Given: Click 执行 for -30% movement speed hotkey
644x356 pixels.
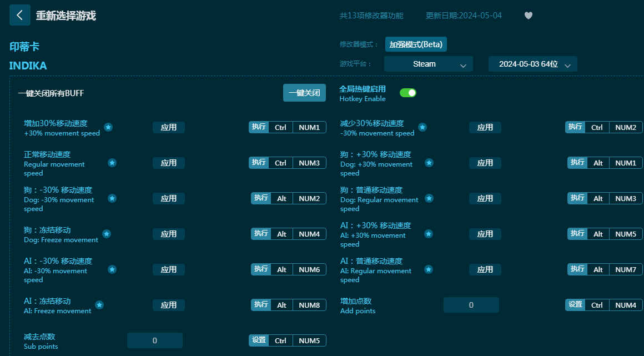Looking at the screenshot, I should click(575, 127).
